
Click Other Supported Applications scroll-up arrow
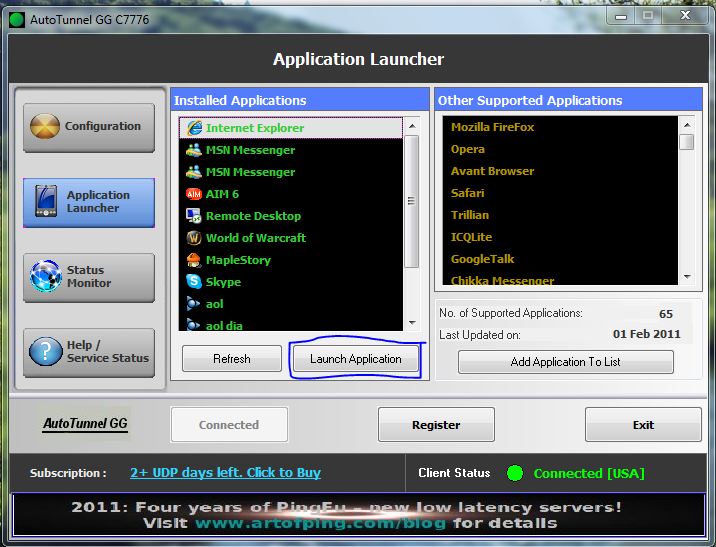click(x=687, y=124)
